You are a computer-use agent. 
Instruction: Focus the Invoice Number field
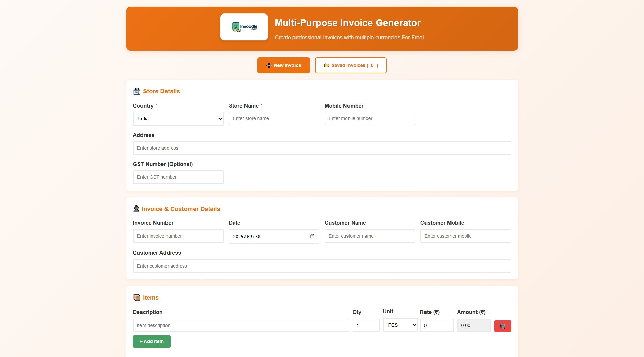[x=178, y=236]
